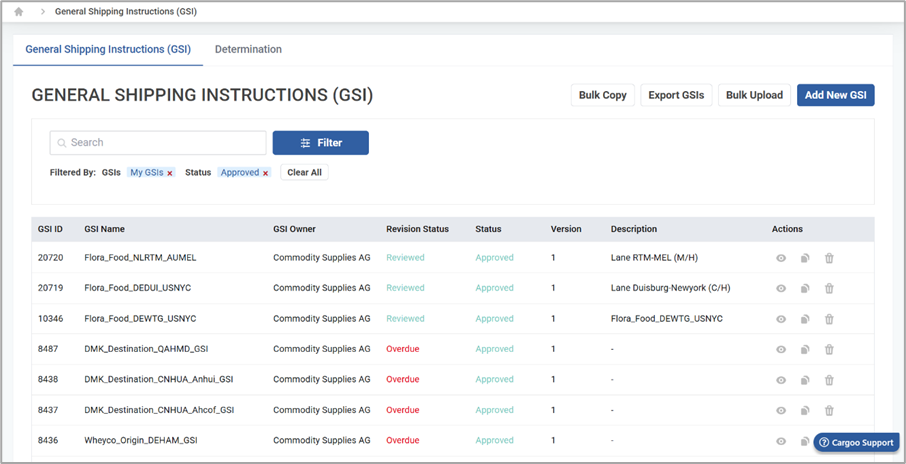Open General Shipping Instructions (GSI) tab
This screenshot has height=464, width=906.
pos(108,49)
